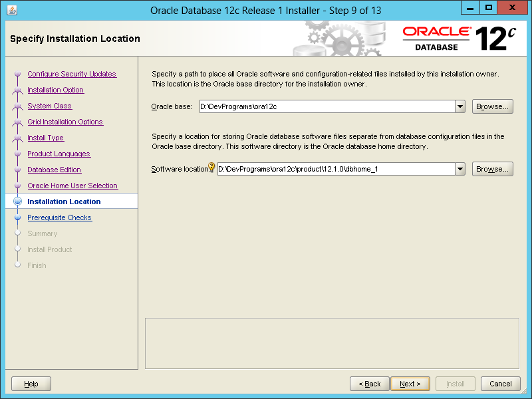
Task: Open Oracle Home User Selection step
Action: coord(72,186)
